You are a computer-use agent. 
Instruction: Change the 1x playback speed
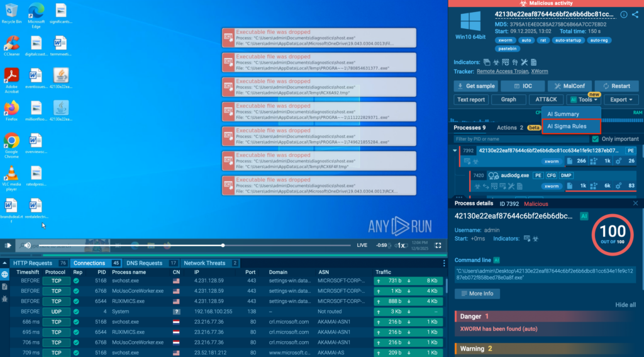pos(401,246)
